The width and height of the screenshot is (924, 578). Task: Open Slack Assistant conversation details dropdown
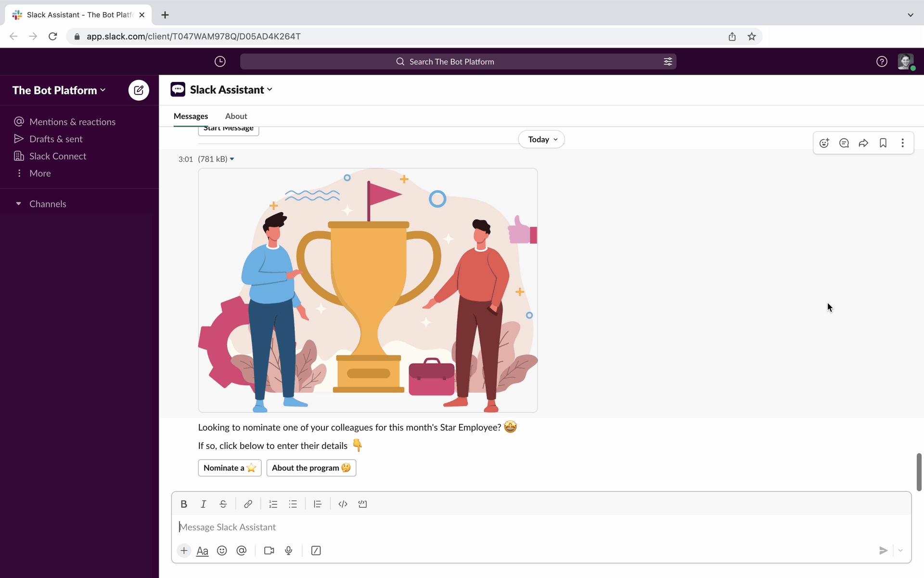(231, 90)
